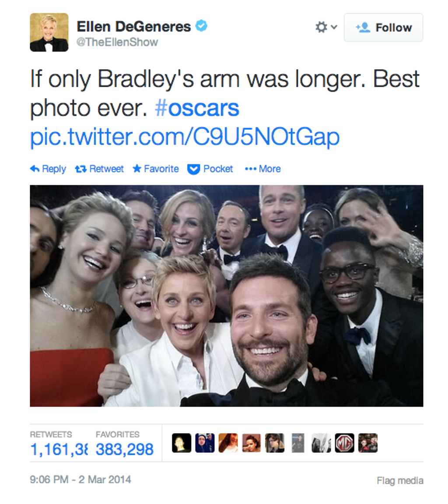448x504 pixels.
Task: Click the Flag media link
Action: [400, 481]
